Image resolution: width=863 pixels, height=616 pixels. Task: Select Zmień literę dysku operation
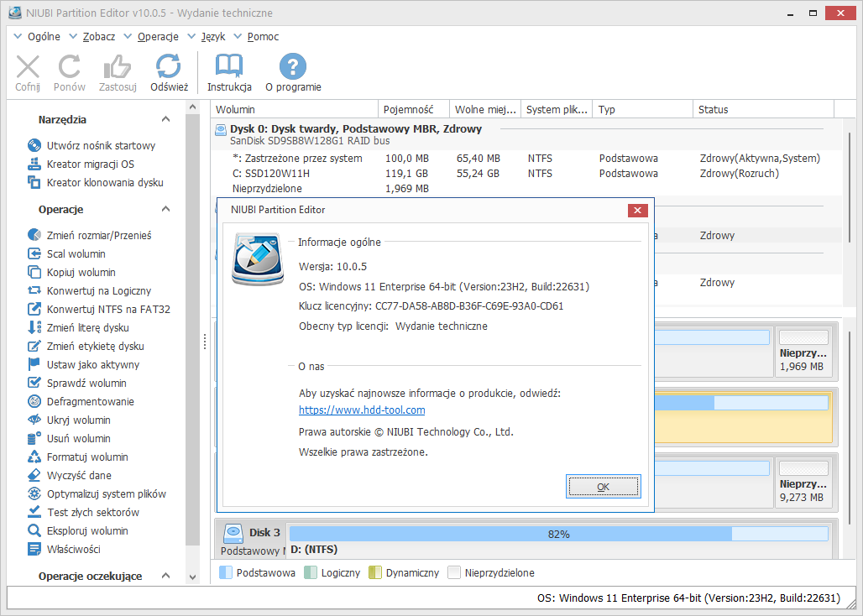click(78, 328)
